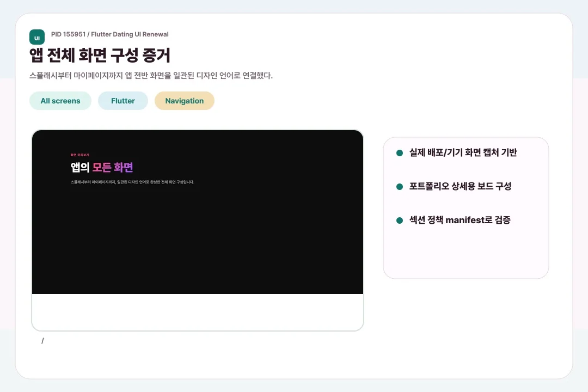Open the dark app screens preview image
588x392 pixels.
click(198, 212)
